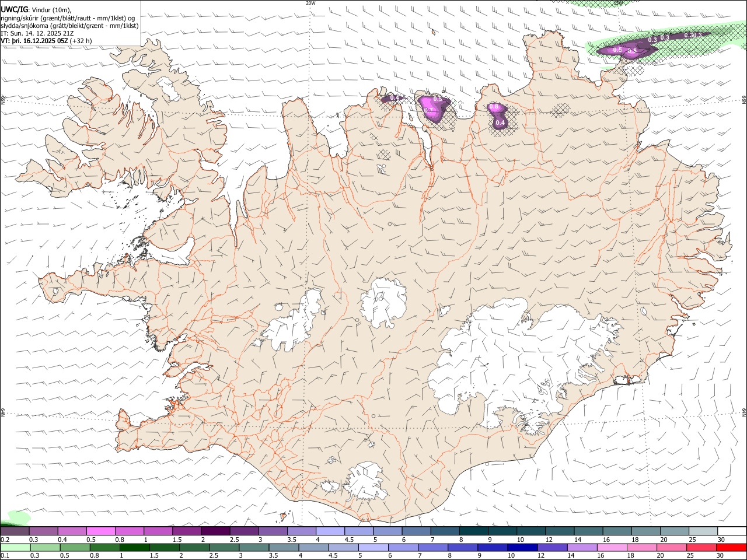747x560 pixels.
Task: Select white upper swatch after the 30 label
Action: point(732,531)
